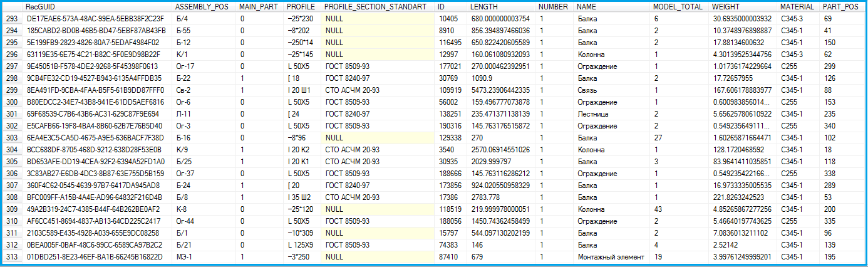
Task: Select part position cell 235
Action: coord(843,114)
